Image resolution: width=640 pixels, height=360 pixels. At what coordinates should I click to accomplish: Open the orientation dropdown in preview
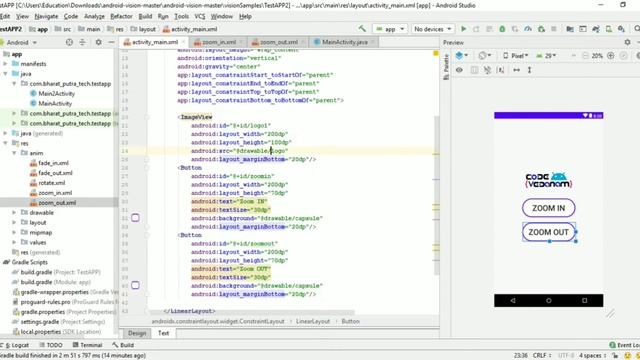point(485,56)
